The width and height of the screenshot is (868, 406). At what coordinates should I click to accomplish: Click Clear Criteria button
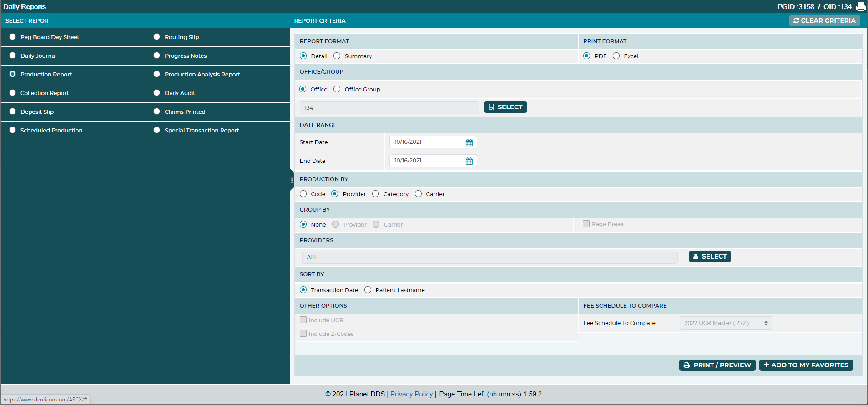pos(824,20)
